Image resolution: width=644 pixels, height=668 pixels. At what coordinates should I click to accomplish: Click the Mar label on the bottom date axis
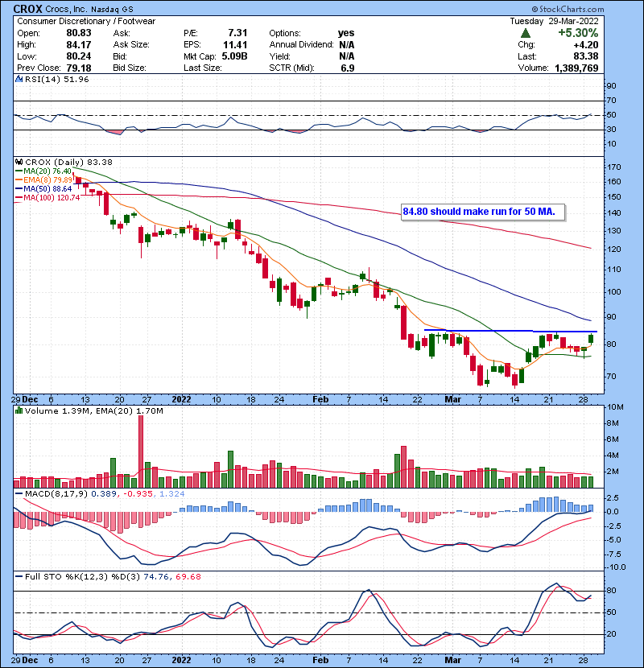(452, 660)
